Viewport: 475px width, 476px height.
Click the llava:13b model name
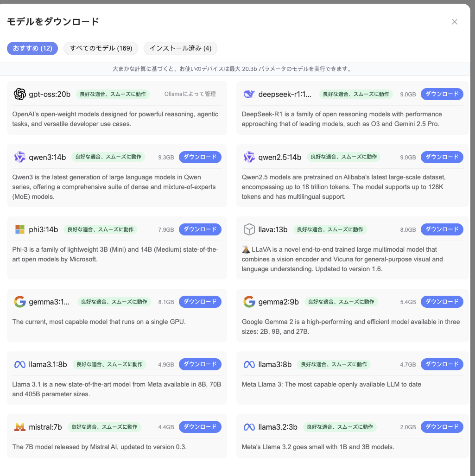(273, 229)
